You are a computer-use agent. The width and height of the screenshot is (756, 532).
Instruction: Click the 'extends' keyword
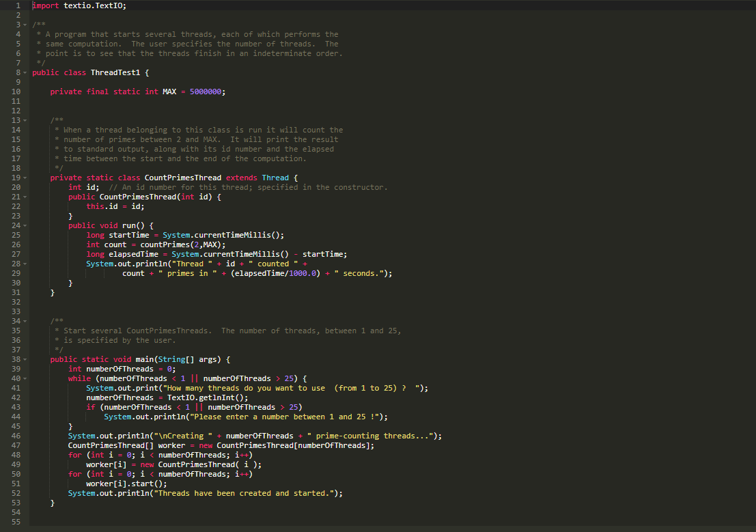(x=242, y=178)
